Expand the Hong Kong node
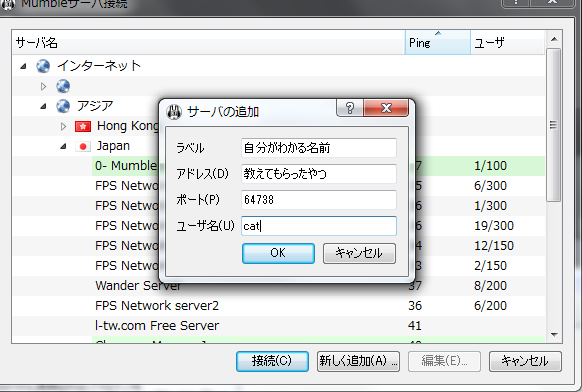 coord(63,127)
